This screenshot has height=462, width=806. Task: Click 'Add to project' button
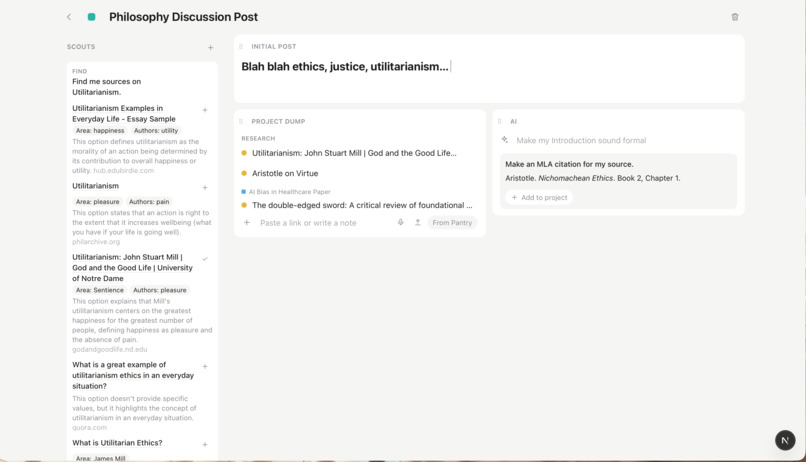(x=539, y=197)
